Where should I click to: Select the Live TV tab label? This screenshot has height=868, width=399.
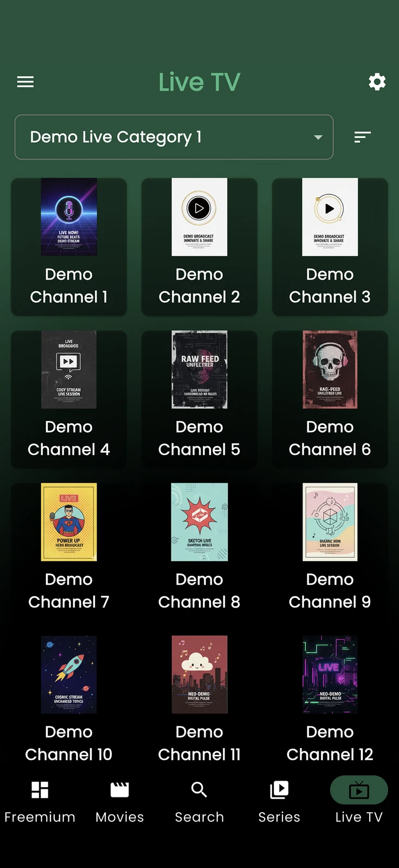[x=359, y=817]
